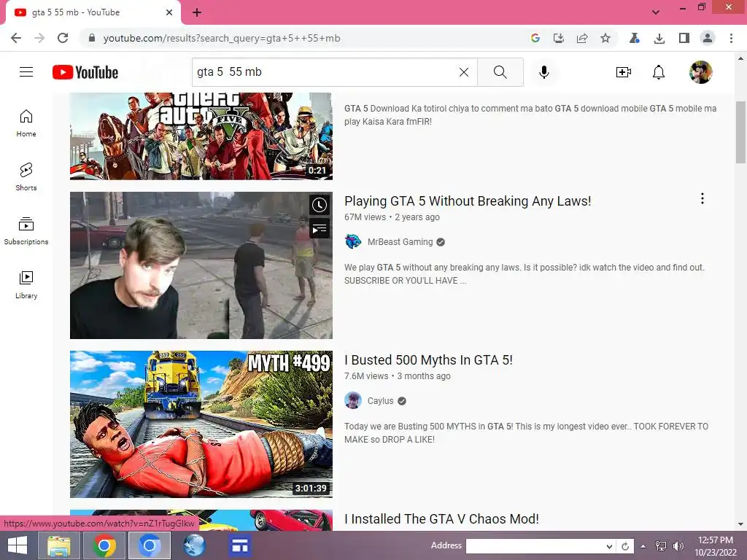
Task: Open more options for Playing GTA 5 video
Action: coord(703,198)
